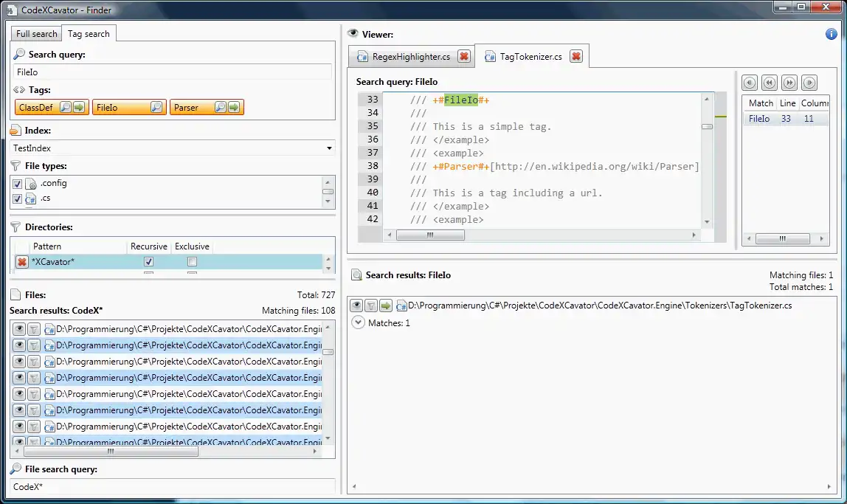Screen dimensions: 847x504
Task: Go to previous match in viewer
Action: [x=770, y=83]
